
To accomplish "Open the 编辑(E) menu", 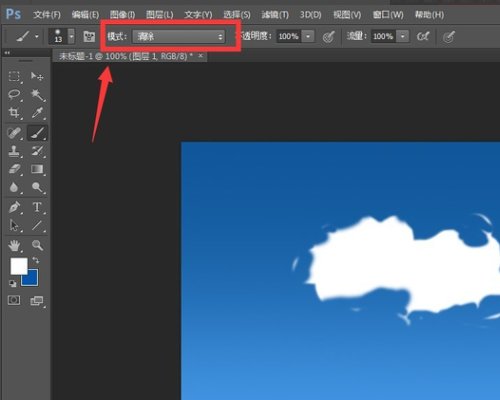I will [85, 15].
